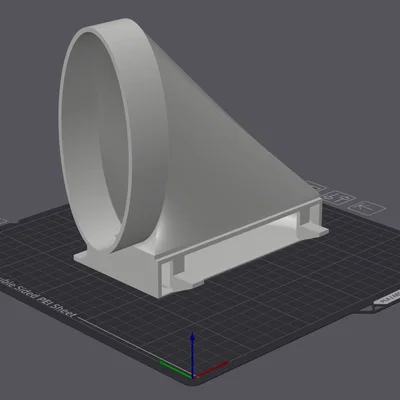This screenshot has width=400, height=400.
Task: Click the plate icon with upward arrow
Action: [367, 207]
